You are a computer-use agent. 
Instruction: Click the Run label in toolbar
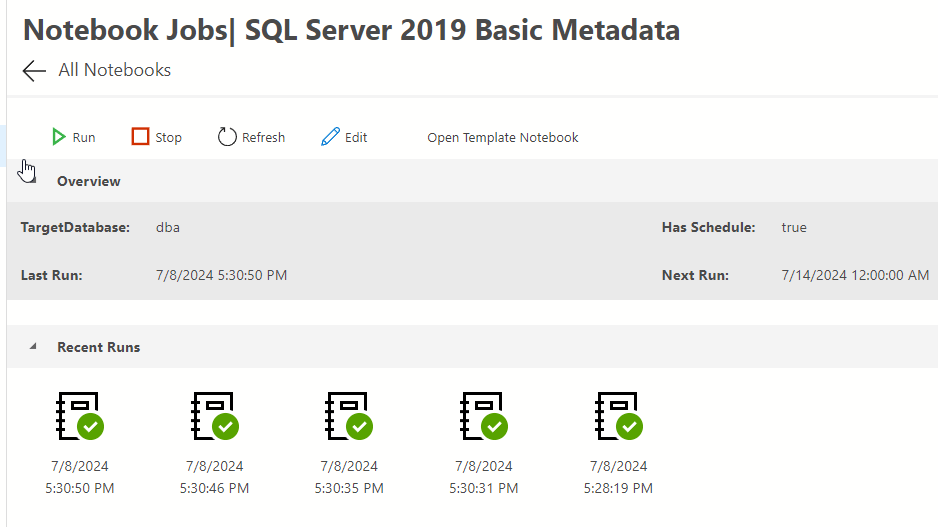pyautogui.click(x=84, y=138)
